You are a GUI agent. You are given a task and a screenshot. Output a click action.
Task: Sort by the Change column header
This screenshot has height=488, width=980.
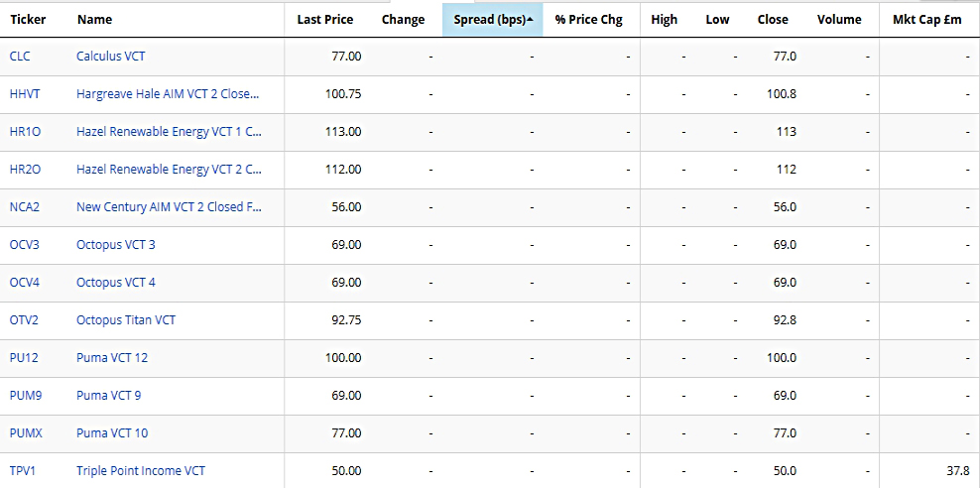point(403,20)
